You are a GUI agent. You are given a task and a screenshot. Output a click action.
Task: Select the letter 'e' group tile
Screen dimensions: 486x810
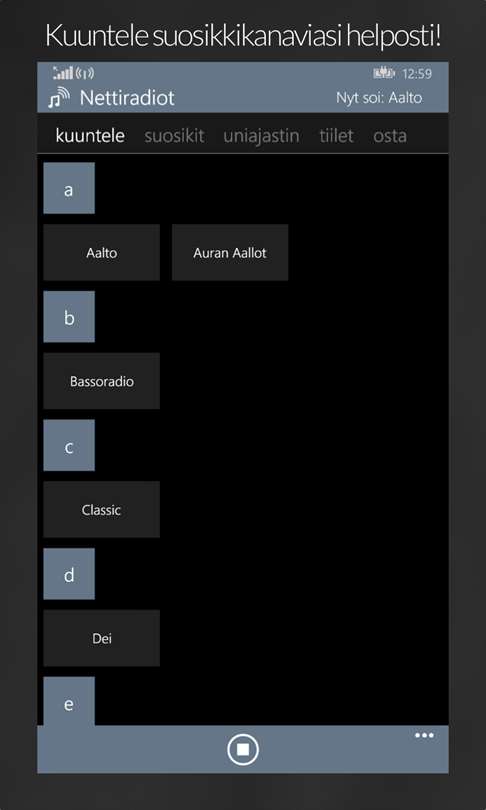click(x=69, y=701)
